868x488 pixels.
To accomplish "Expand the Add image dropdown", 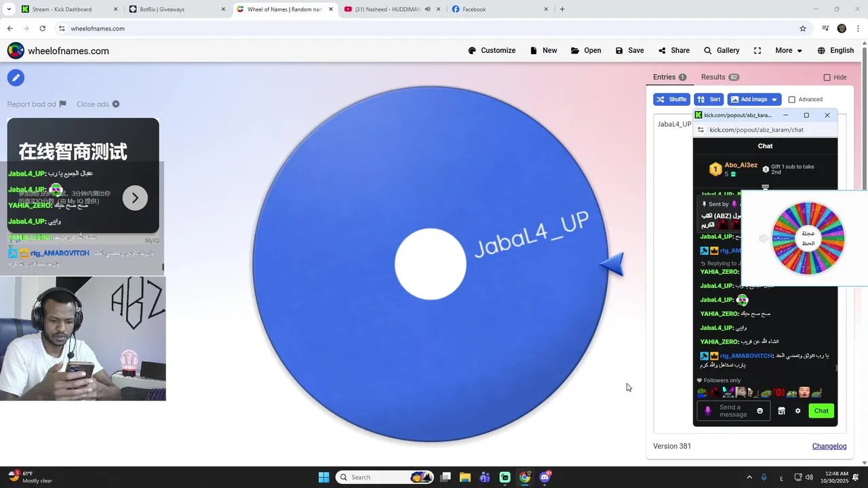I will click(774, 100).
